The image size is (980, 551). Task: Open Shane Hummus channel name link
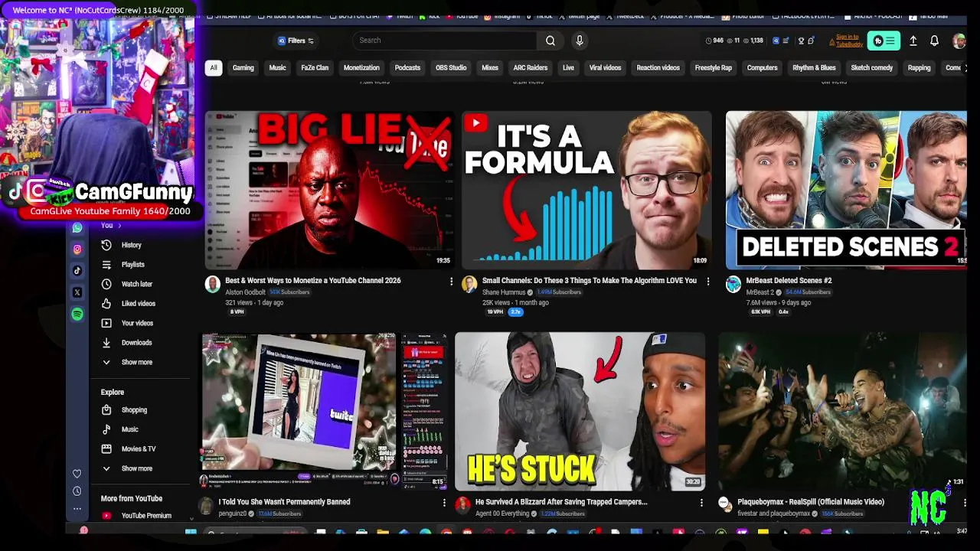pyautogui.click(x=504, y=292)
